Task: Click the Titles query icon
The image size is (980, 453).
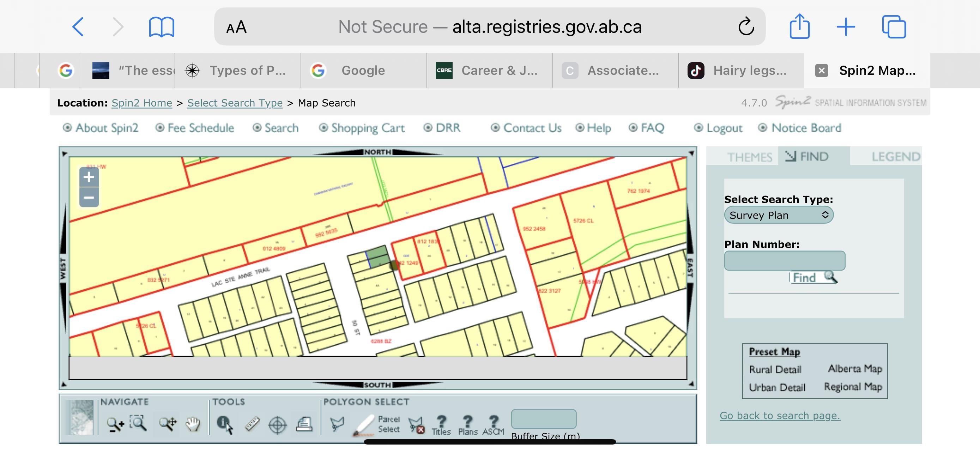Action: (441, 424)
